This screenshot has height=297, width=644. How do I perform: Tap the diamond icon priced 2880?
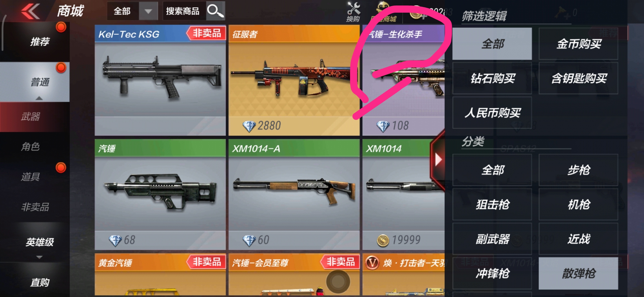click(249, 126)
